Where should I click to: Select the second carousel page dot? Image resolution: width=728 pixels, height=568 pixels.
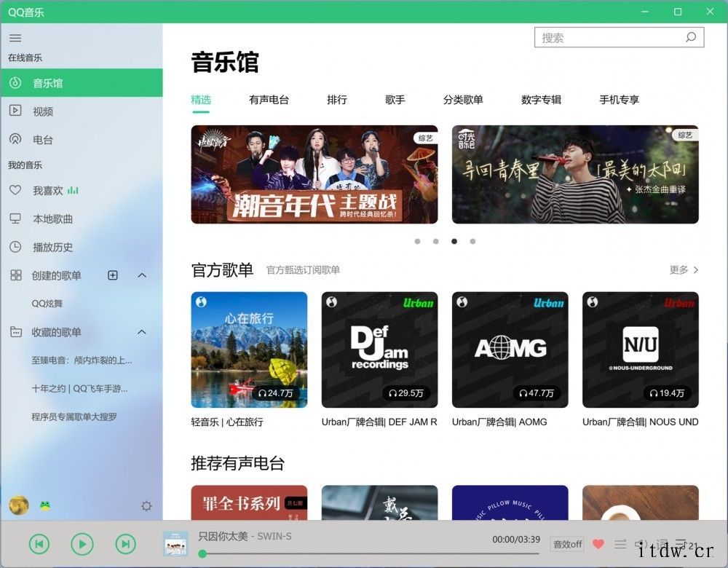[x=435, y=241]
